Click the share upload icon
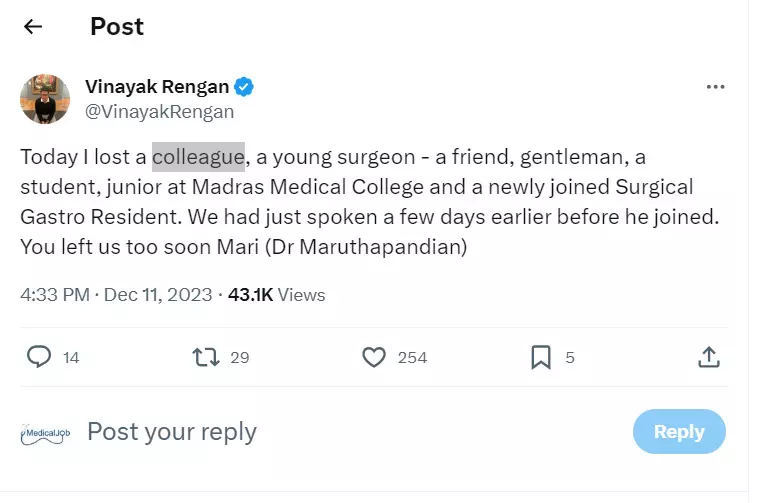 coord(708,357)
